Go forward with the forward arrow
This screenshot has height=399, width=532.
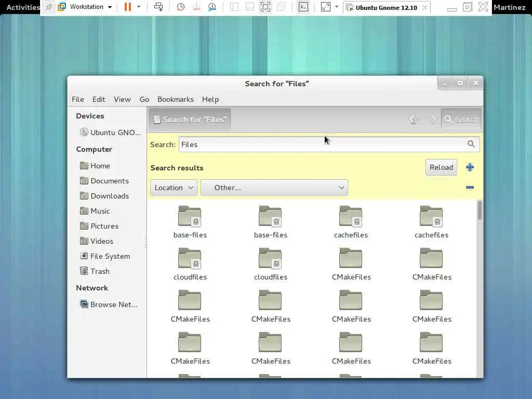click(433, 119)
